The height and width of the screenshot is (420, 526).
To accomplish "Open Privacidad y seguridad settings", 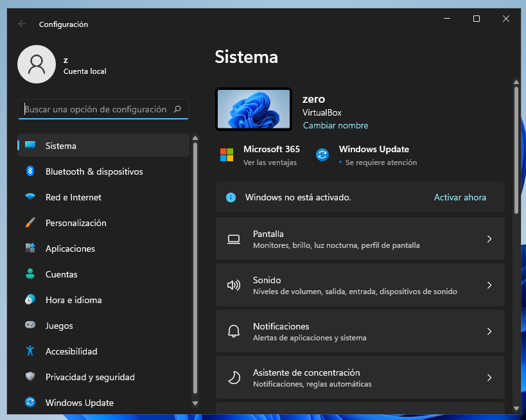I will pos(103,376).
